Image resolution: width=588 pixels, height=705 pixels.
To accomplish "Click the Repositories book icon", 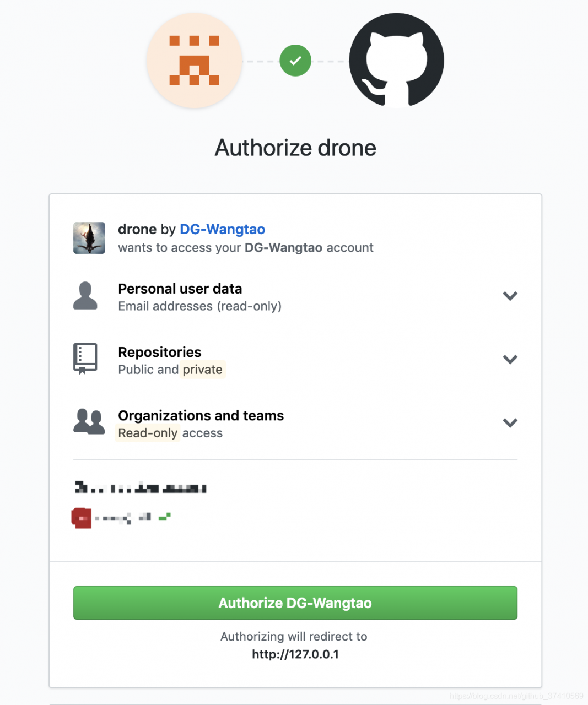I will pos(85,359).
